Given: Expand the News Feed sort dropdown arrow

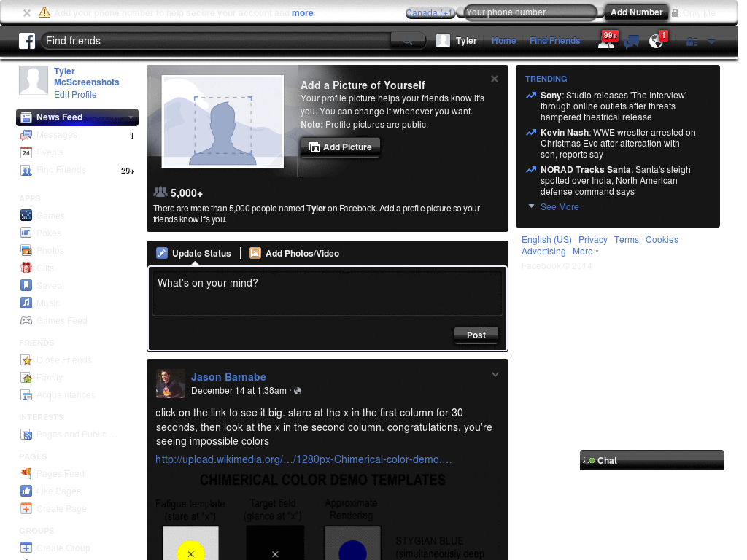Looking at the screenshot, I should pyautogui.click(x=131, y=117).
